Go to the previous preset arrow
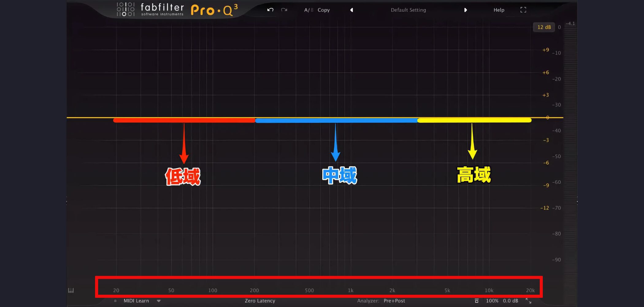This screenshot has width=644, height=307. [x=352, y=10]
